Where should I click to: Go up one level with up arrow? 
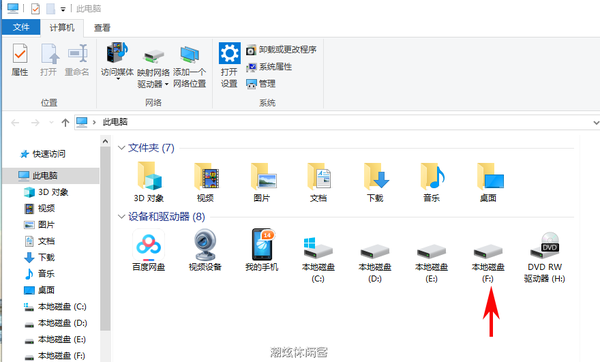coord(65,122)
